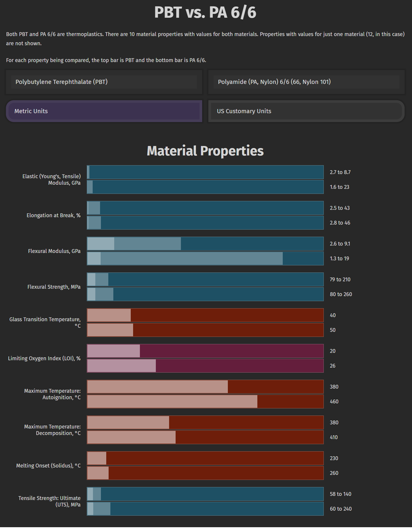Click the Glass Transition Temperature bar showing 40
Screen dimensions: 412x532
pyautogui.click(x=205, y=316)
